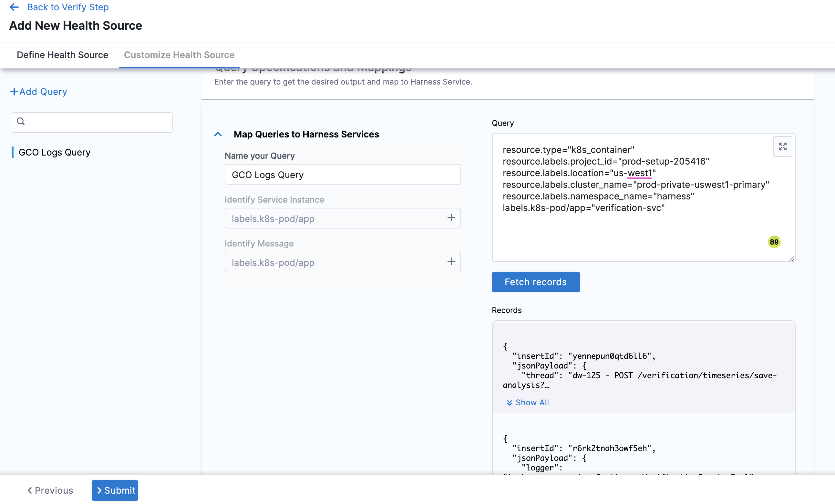
Task: Click the yellow 89 badge in query editor
Action: [774, 242]
